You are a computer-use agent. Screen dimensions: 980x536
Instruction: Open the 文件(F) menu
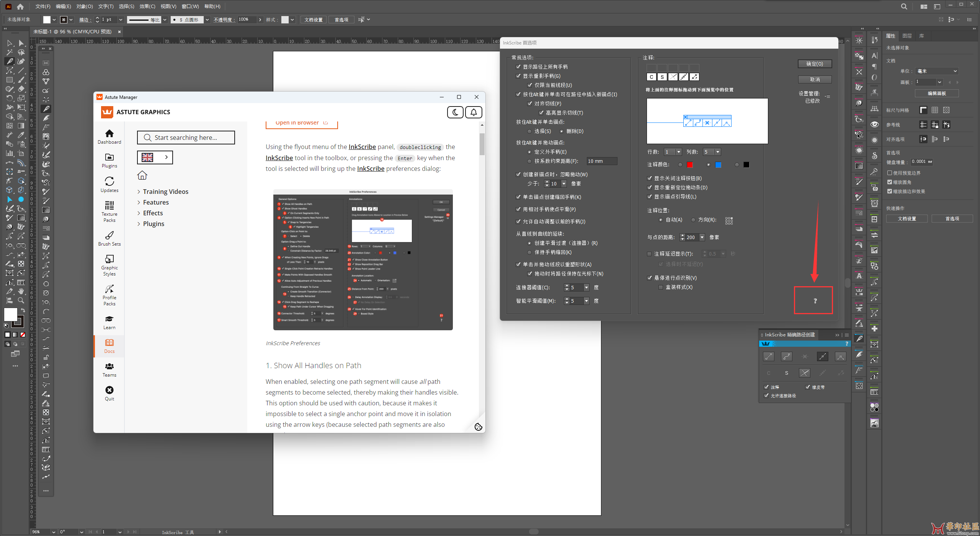(x=43, y=7)
